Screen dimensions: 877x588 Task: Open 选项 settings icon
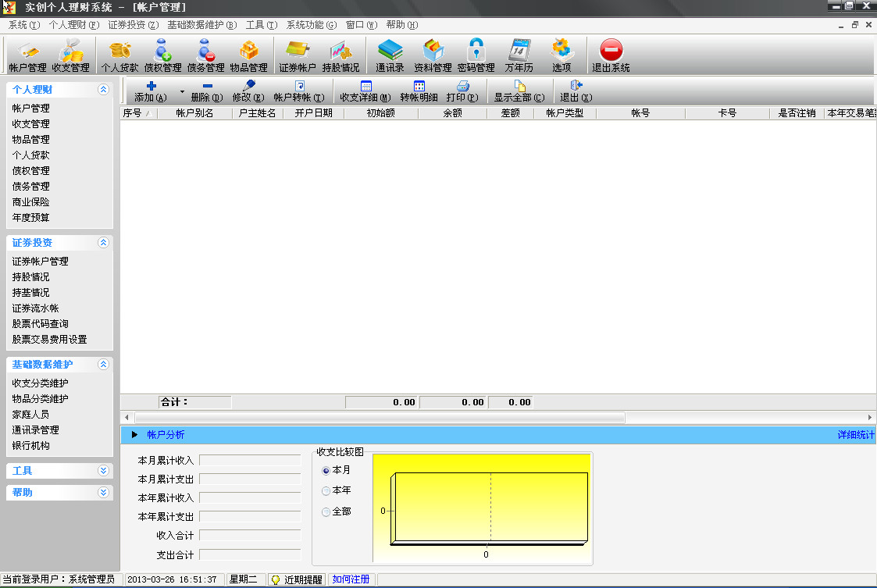[561, 55]
